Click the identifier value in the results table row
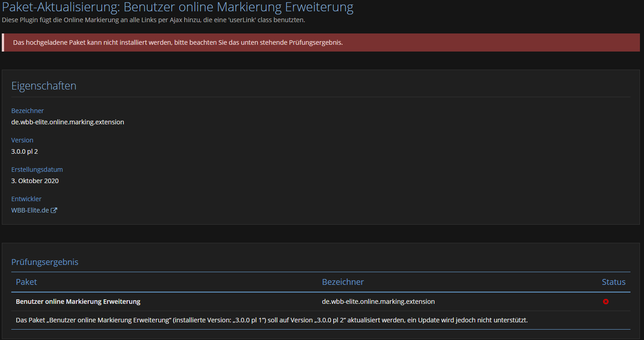 click(378, 302)
